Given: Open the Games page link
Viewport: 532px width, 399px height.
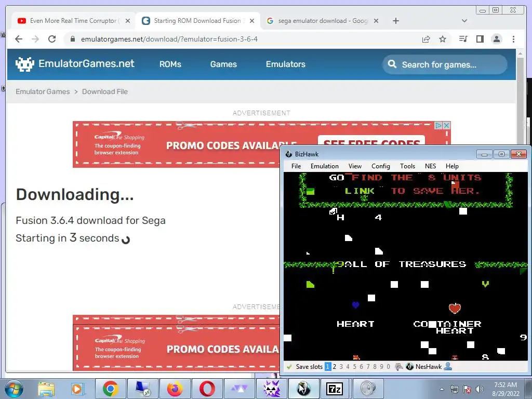Looking at the screenshot, I should [223, 64].
